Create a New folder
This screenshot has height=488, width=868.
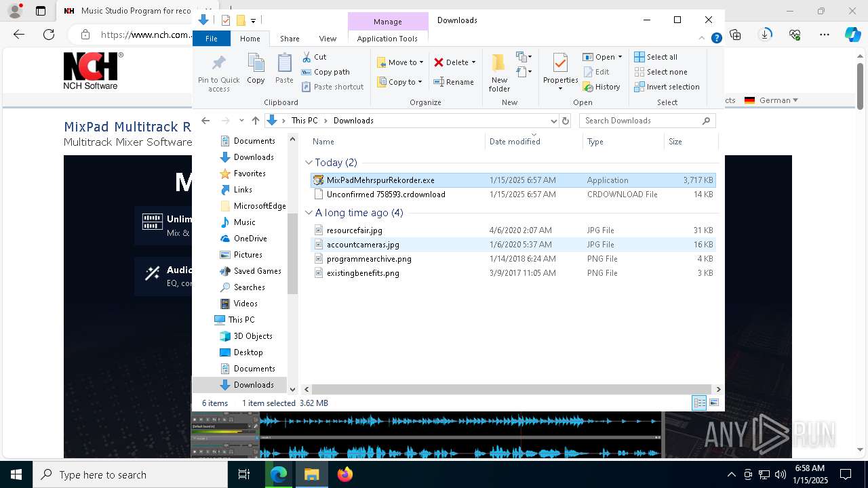[x=499, y=73]
